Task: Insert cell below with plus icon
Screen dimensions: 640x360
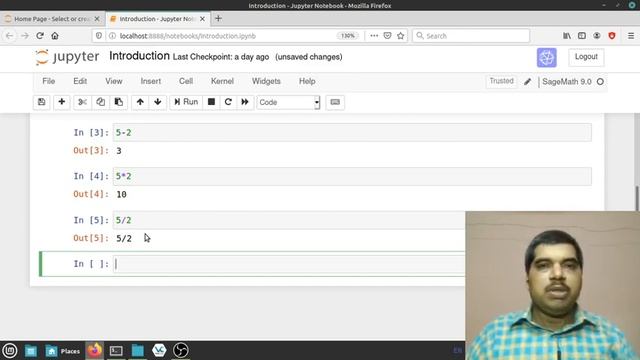Action: (62, 102)
